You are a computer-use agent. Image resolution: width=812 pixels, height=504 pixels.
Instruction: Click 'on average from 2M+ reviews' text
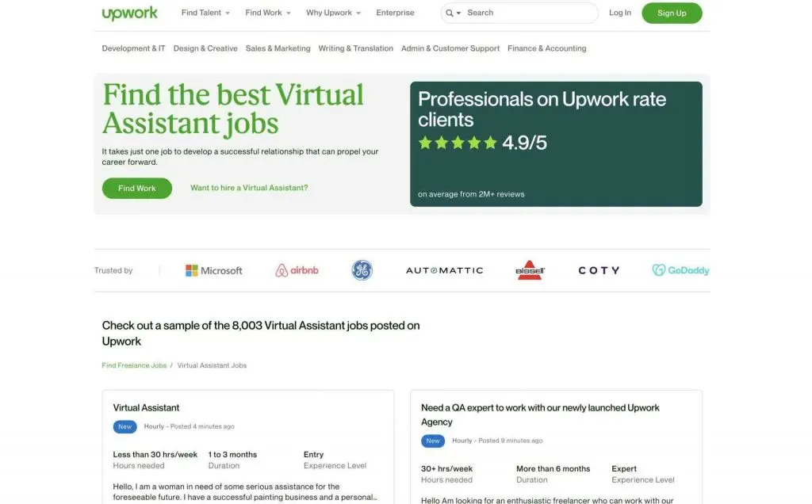471,194
